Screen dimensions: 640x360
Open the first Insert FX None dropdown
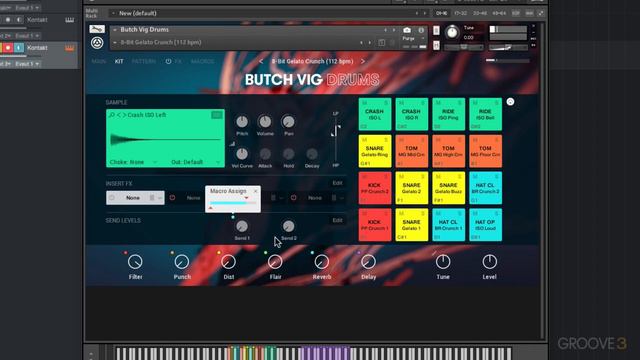click(135, 198)
